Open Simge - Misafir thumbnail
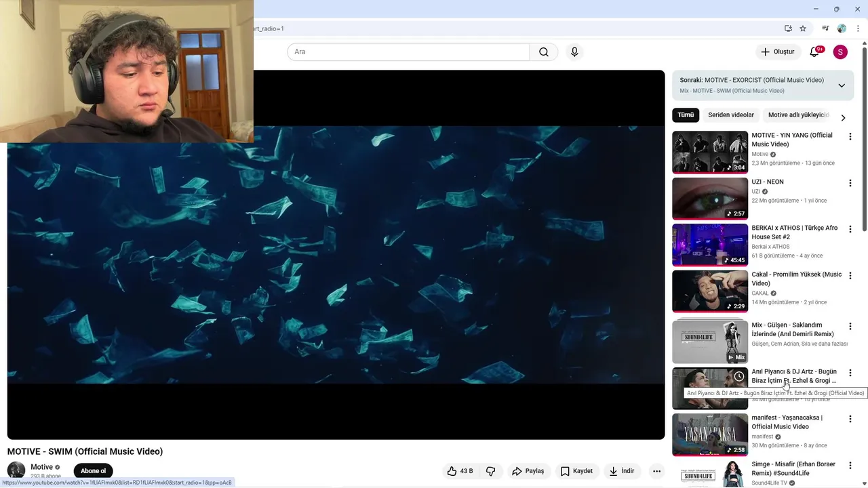 pos(710,473)
